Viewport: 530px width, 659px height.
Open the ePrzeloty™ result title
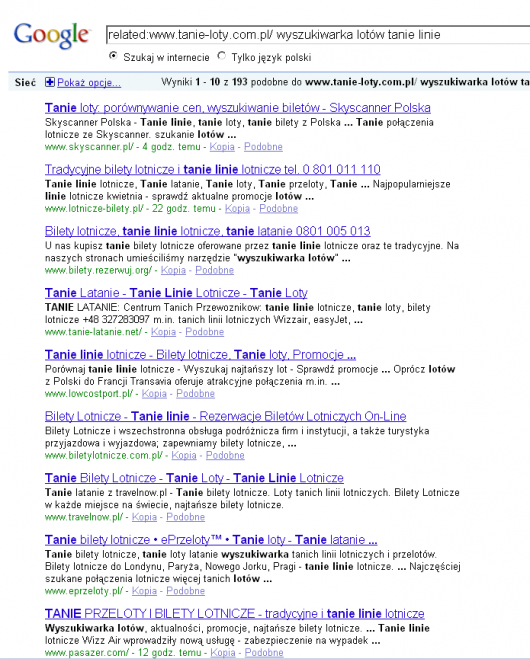point(211,540)
